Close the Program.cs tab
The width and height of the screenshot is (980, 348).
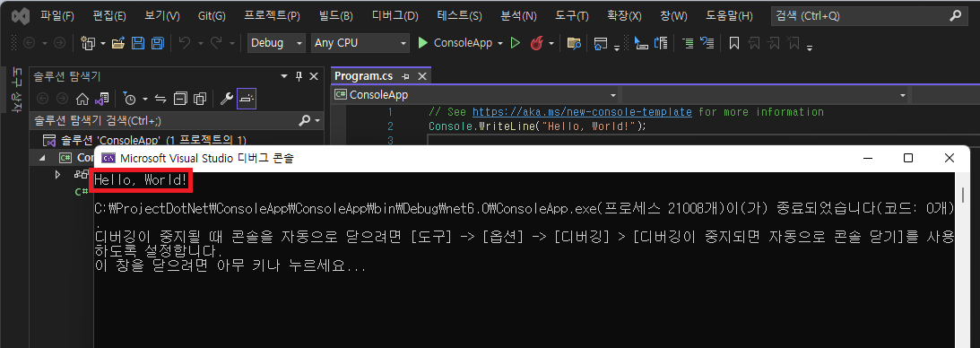pos(422,76)
